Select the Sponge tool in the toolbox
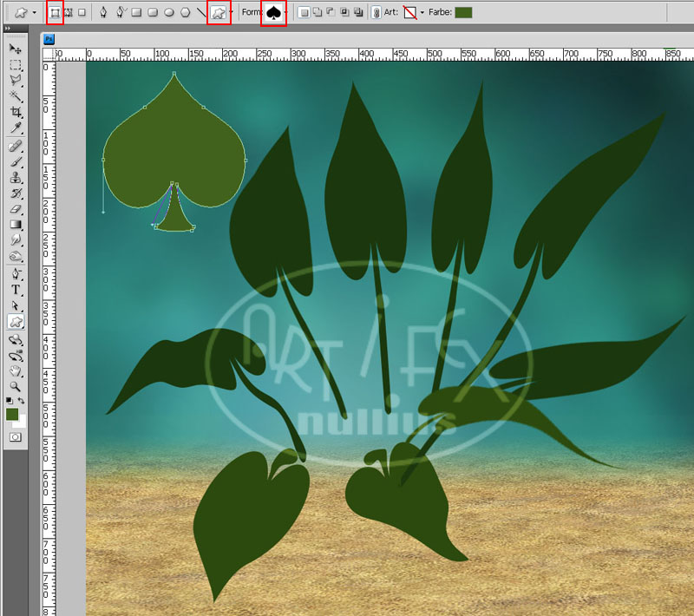 [16, 256]
